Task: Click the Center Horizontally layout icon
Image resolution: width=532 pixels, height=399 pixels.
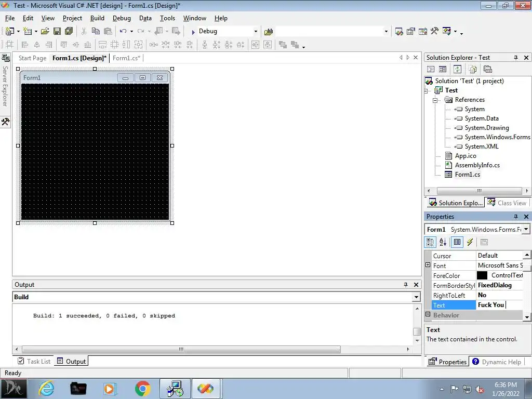Action: pyautogui.click(x=255, y=45)
